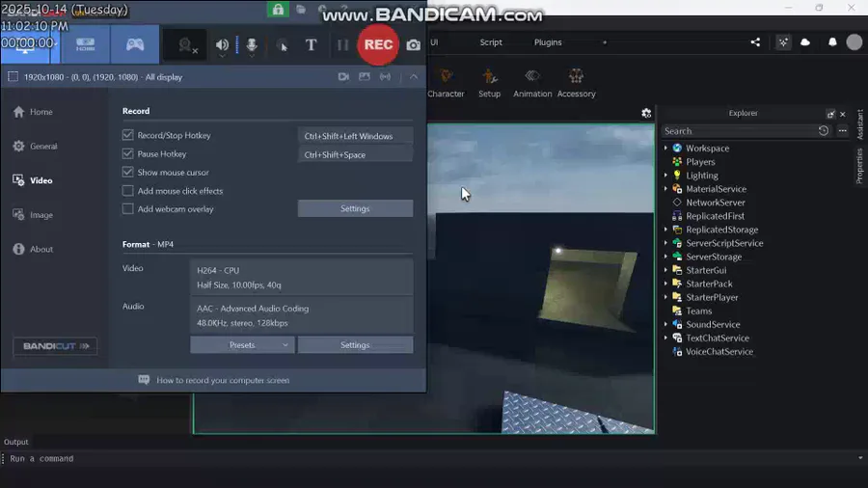868x488 pixels.
Task: Click the Explorer search history icon
Action: [x=824, y=130]
